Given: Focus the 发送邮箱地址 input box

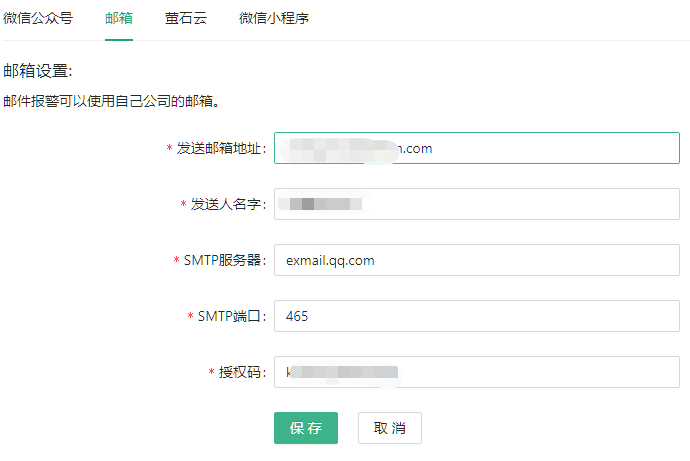Looking at the screenshot, I should point(476,148).
